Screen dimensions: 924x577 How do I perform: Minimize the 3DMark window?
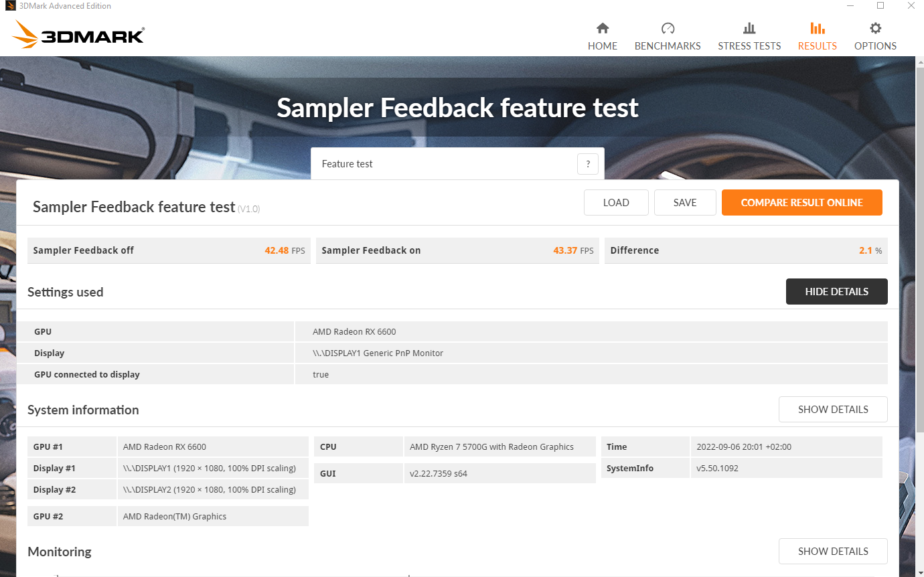(x=850, y=6)
